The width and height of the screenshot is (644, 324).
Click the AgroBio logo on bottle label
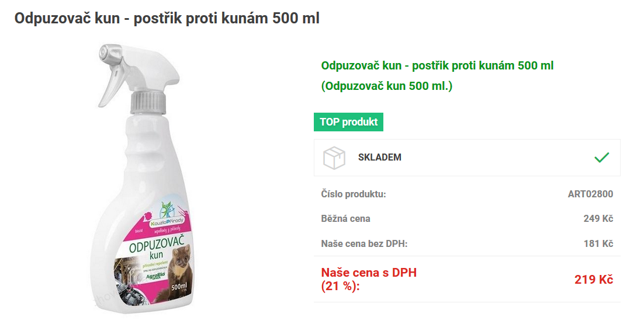(155, 277)
